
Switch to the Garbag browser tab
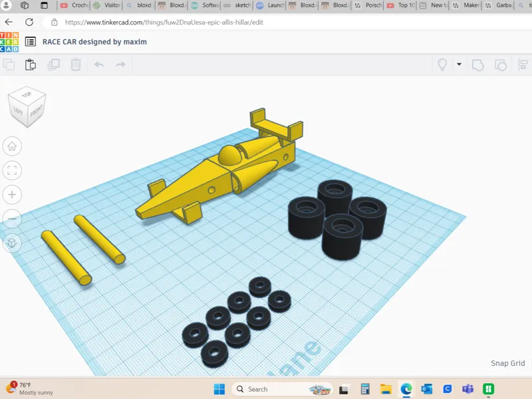tap(499, 5)
